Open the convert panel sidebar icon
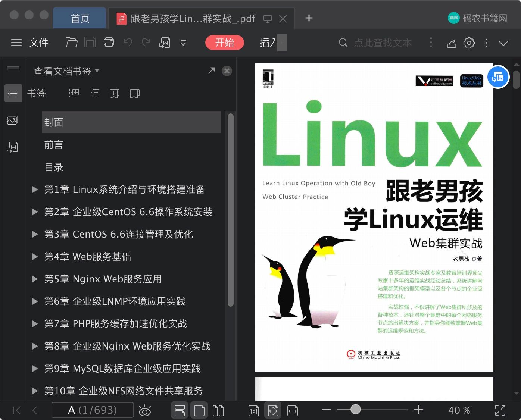521x420 pixels. point(12,147)
